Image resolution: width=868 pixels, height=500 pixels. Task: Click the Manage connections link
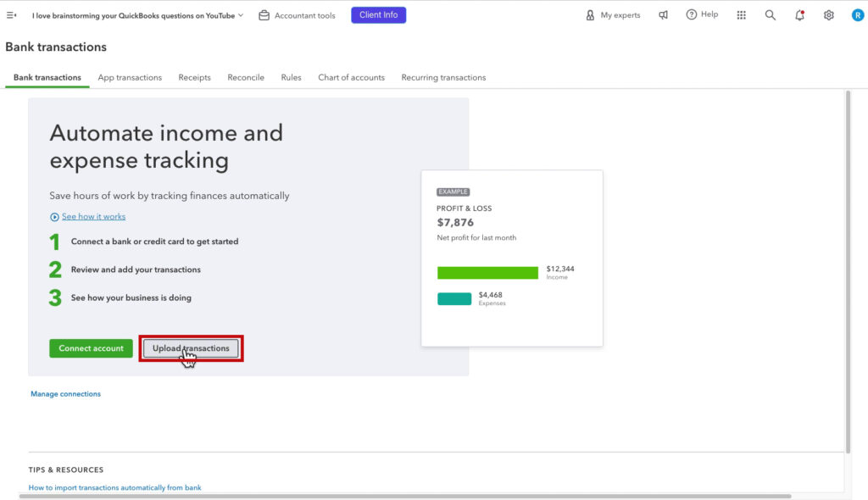[65, 393]
